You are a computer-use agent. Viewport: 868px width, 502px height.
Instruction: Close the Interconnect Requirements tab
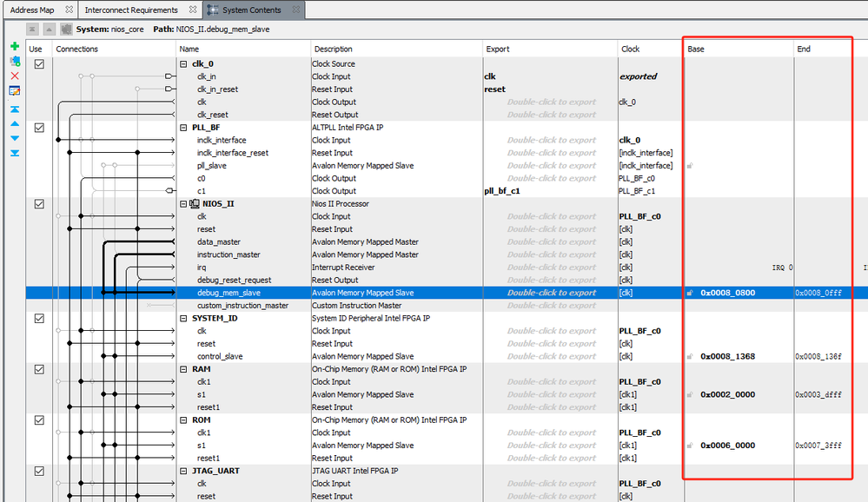193,10
